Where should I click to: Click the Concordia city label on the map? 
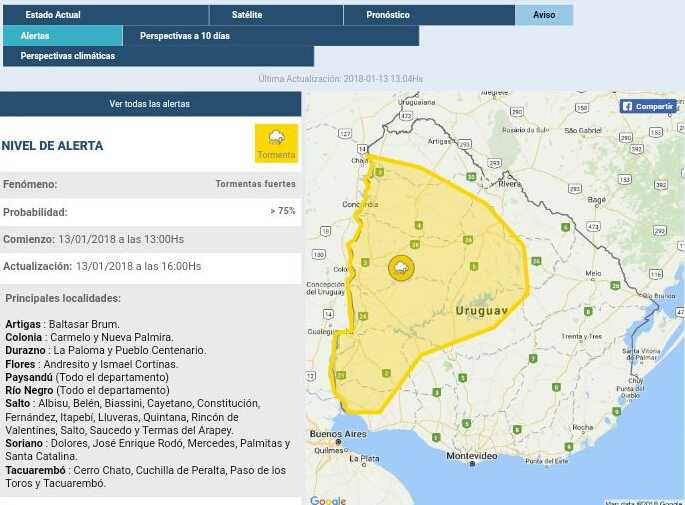pos(358,204)
